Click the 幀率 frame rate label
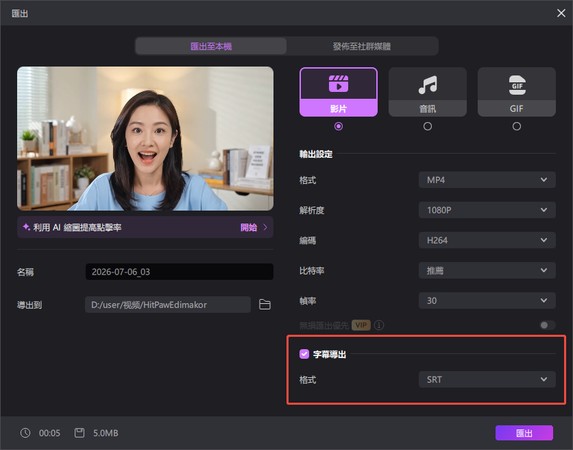Viewport: 573px width, 450px height. (x=308, y=301)
